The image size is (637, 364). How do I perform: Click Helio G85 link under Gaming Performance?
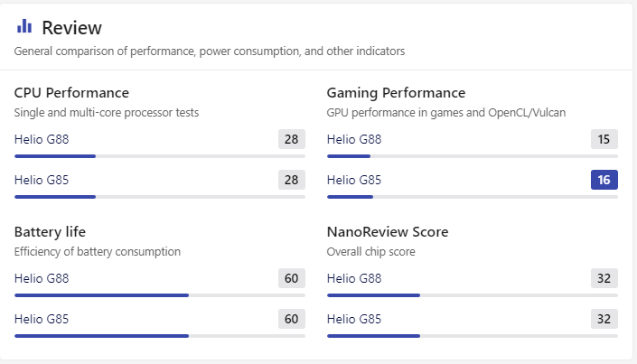point(353,180)
